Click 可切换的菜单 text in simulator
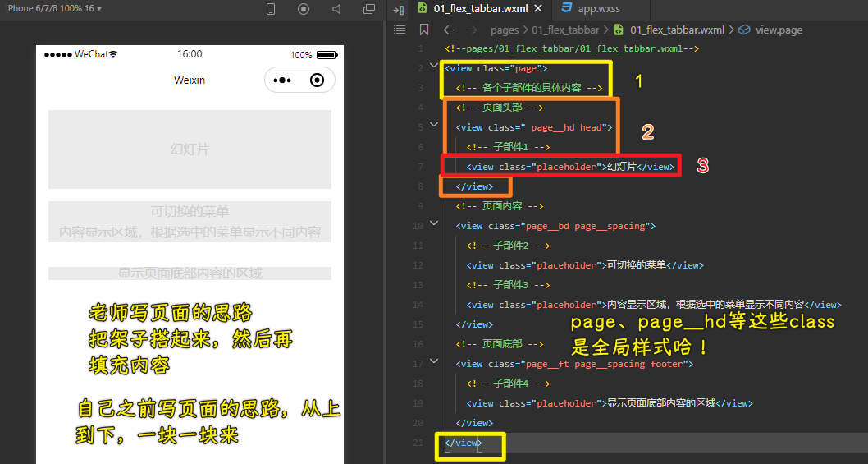 [x=190, y=211]
